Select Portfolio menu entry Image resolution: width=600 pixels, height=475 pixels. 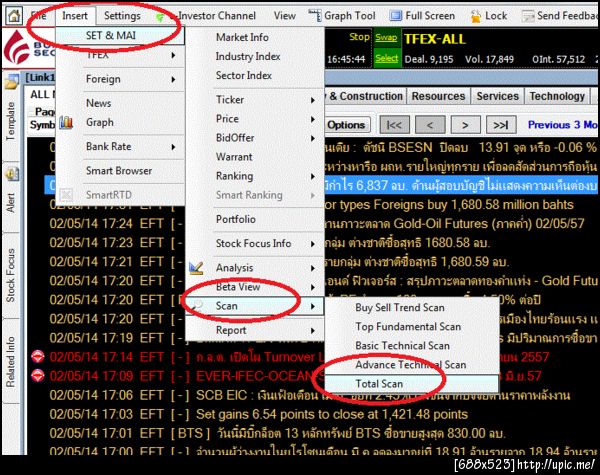236,219
